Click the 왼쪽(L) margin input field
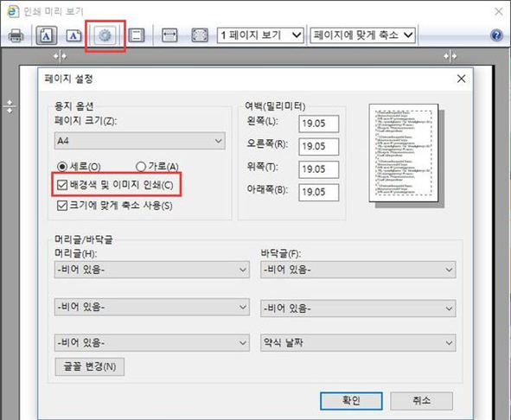511x420 pixels. (319, 124)
